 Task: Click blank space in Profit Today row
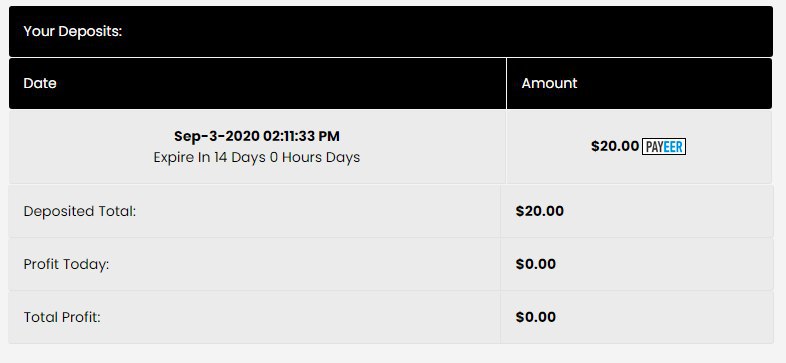pos(301,264)
